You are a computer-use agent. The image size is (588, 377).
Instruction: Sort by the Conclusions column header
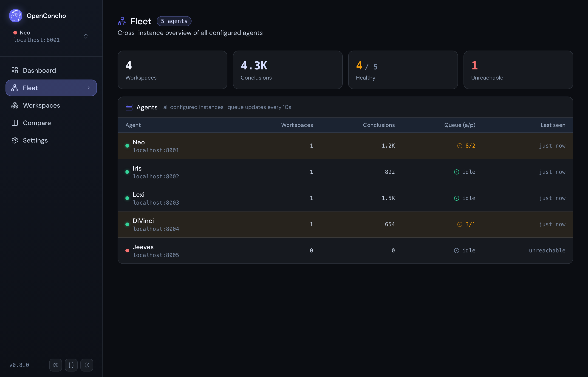pos(379,125)
